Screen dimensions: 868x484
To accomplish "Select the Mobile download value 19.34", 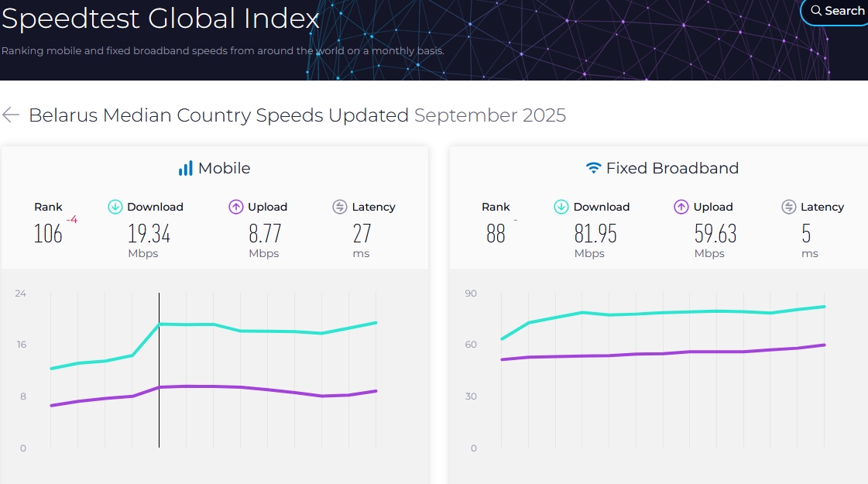I will (x=149, y=234).
